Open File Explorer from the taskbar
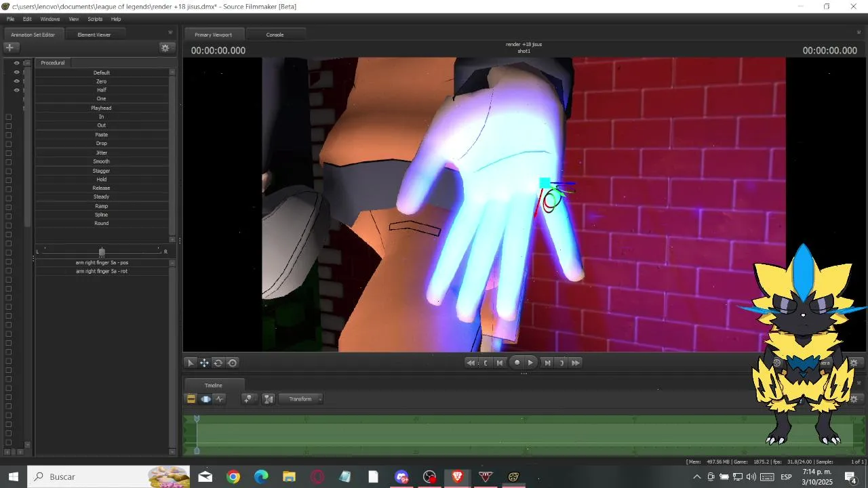868x488 pixels. click(x=289, y=477)
